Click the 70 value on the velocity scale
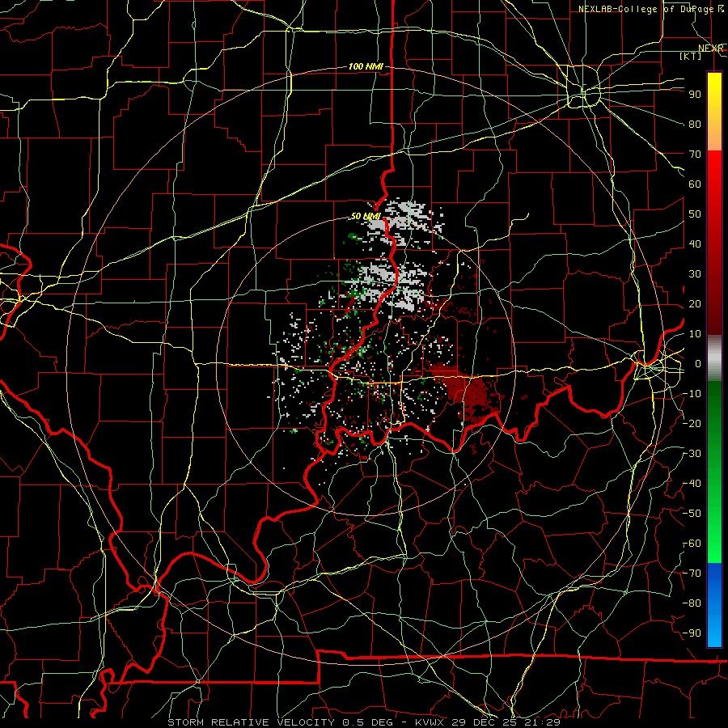This screenshot has width=728, height=728. coord(695,154)
